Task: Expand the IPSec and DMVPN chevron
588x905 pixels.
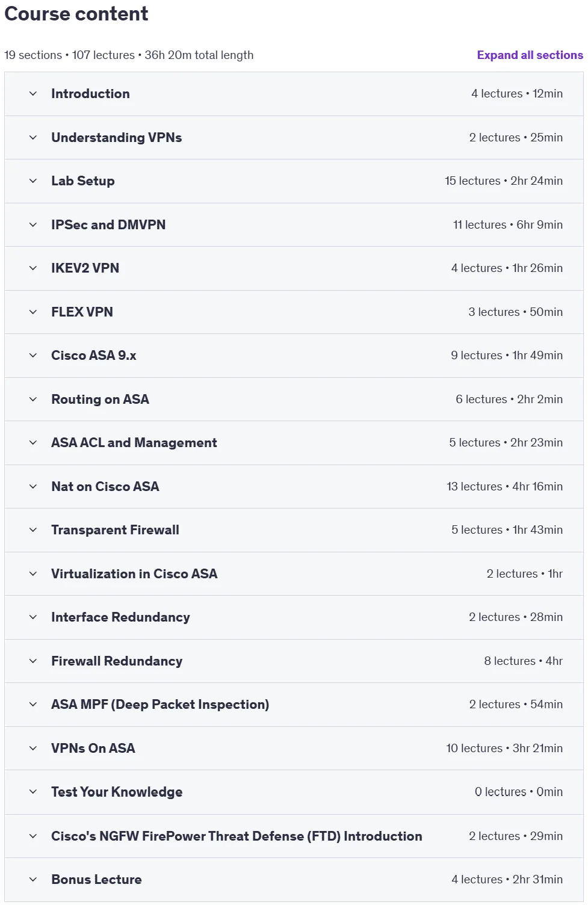Action: click(33, 225)
